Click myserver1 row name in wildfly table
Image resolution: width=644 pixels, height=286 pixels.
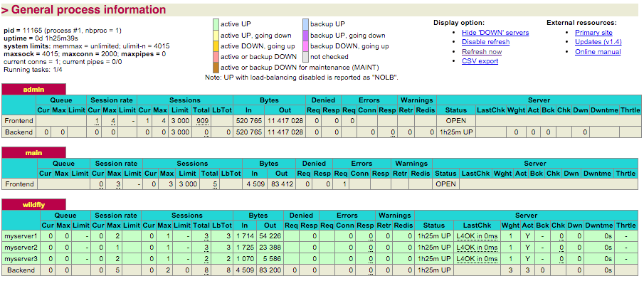tap(20, 235)
